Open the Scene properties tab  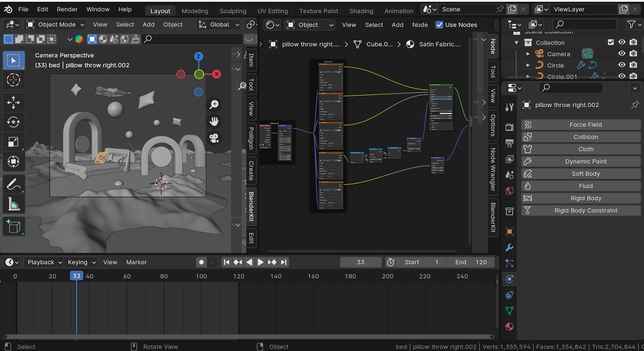(x=509, y=175)
